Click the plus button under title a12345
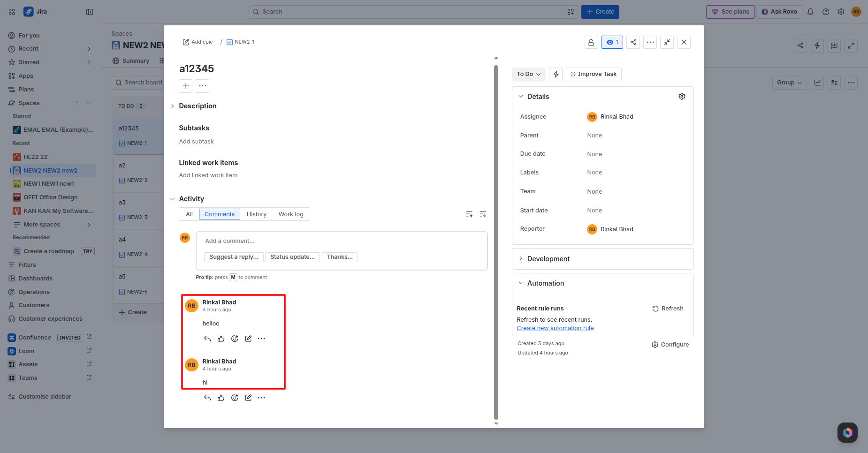Image resolution: width=868 pixels, height=453 pixels. click(x=186, y=86)
